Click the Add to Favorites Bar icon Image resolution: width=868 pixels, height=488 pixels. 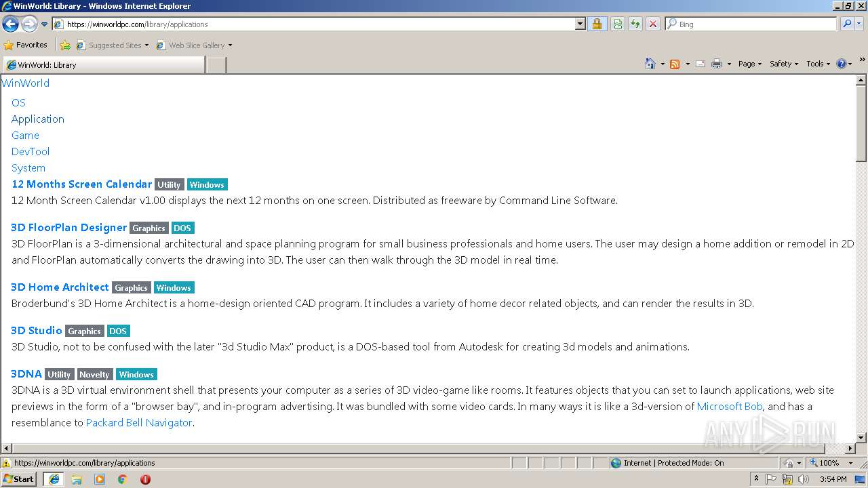[65, 45]
